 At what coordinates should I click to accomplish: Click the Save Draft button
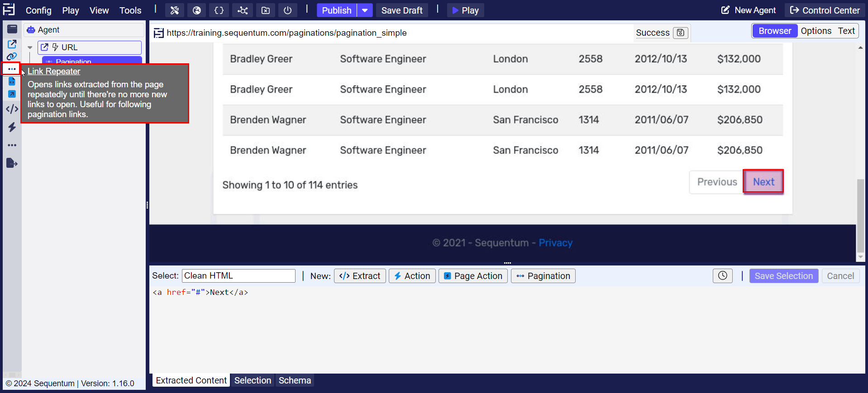tap(401, 10)
